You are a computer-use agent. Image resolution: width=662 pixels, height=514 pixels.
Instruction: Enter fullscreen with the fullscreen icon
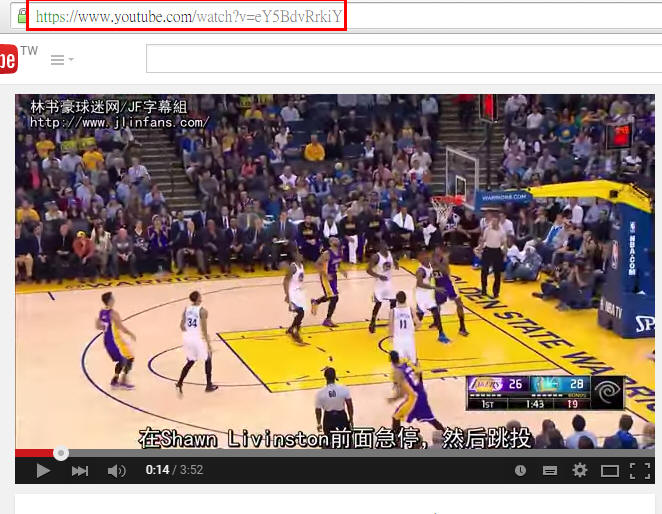click(x=640, y=470)
